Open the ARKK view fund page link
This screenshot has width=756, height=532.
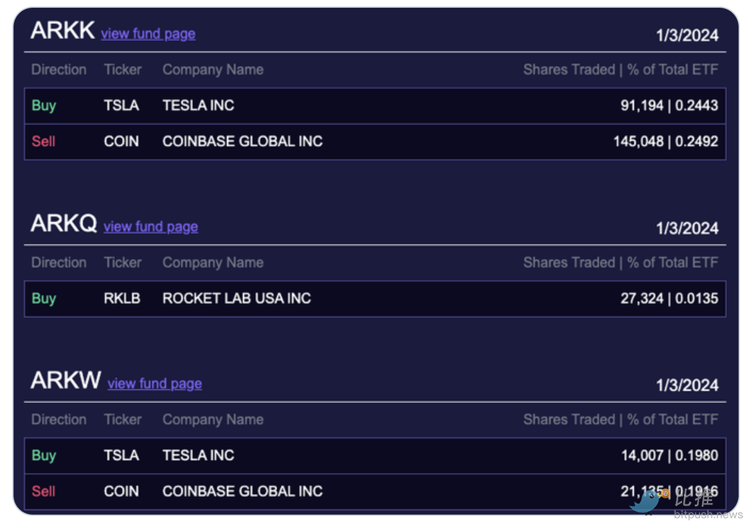coord(148,34)
